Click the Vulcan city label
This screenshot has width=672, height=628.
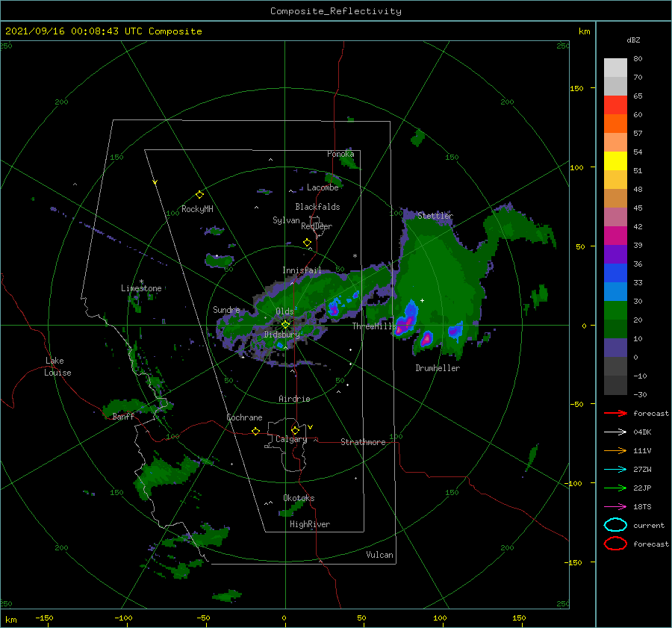pyautogui.click(x=379, y=555)
